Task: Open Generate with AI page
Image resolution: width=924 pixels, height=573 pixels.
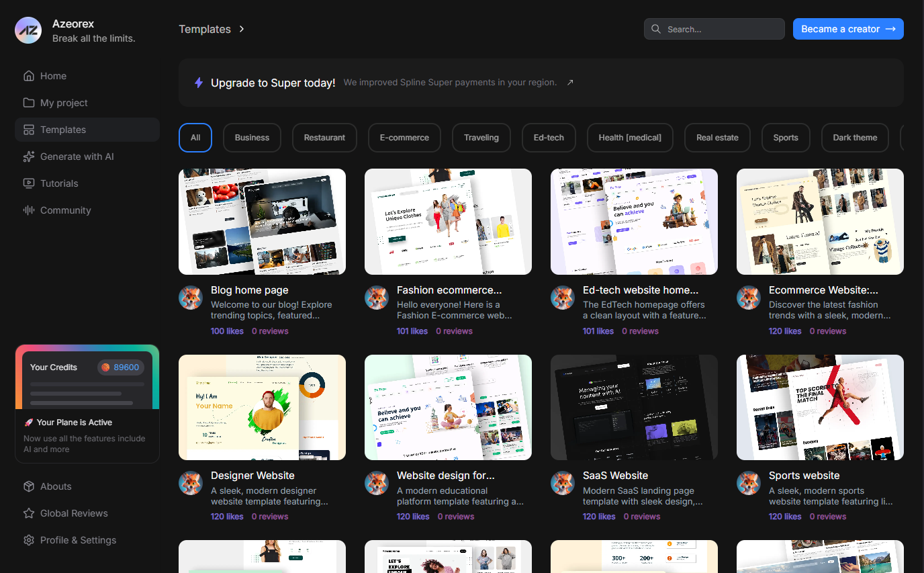Action: tap(87, 157)
